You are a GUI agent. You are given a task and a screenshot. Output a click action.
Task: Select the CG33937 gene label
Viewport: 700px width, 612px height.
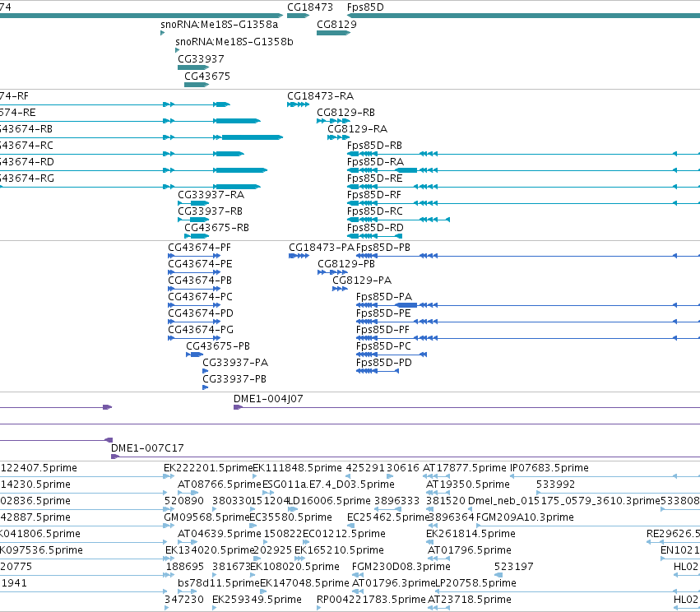pyautogui.click(x=201, y=59)
